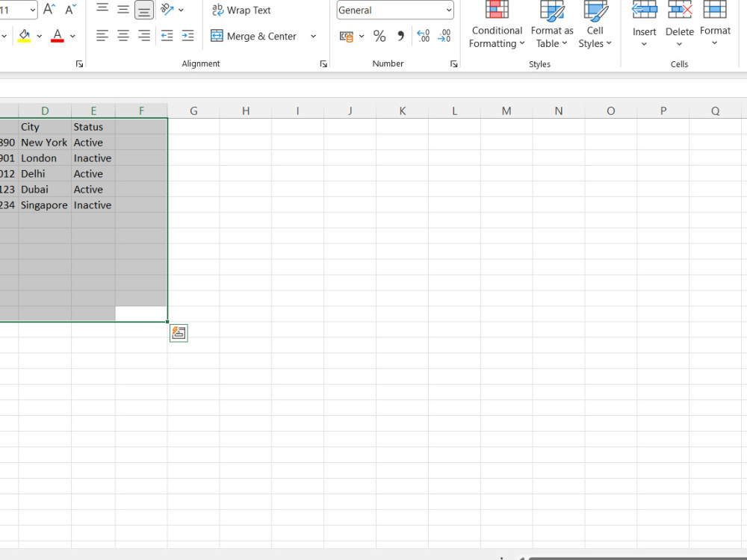Select the Delhi cell
This screenshot has height=560, width=747.
(x=45, y=174)
